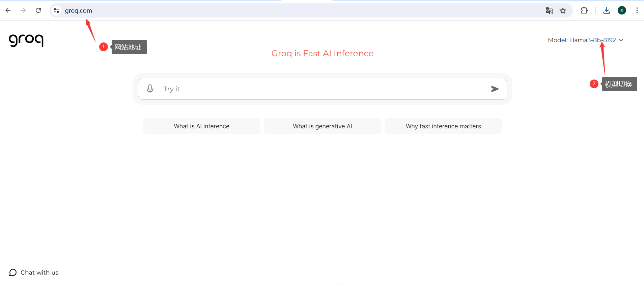This screenshot has width=644, height=284.
Task: View site information icon in address bar
Action: [x=57, y=11]
